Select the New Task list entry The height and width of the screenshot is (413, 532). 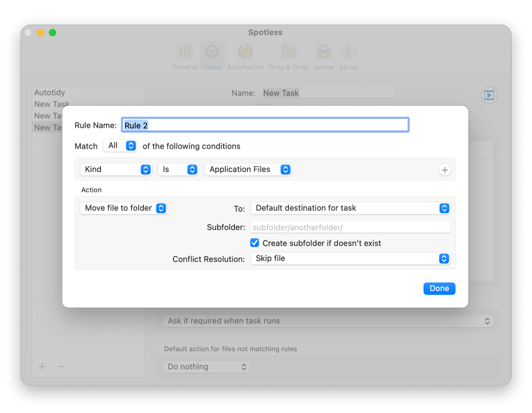click(51, 104)
